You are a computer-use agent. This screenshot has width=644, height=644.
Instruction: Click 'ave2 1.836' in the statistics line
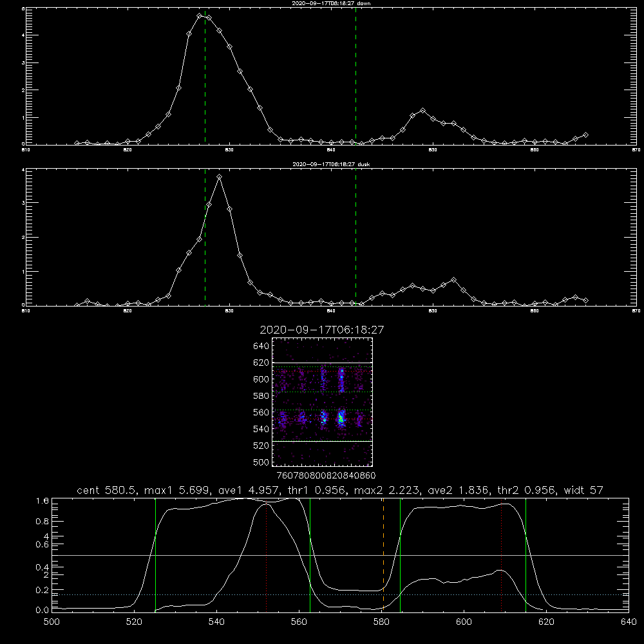pyautogui.click(x=458, y=490)
